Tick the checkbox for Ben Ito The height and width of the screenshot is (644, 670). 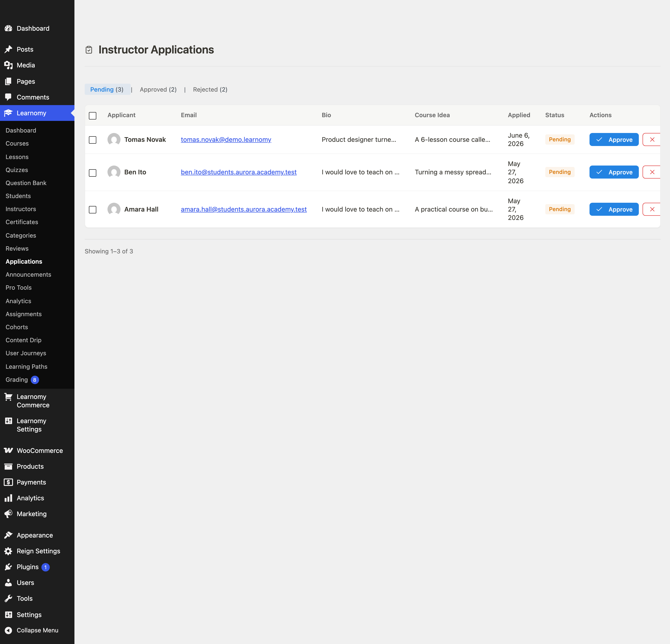point(93,173)
